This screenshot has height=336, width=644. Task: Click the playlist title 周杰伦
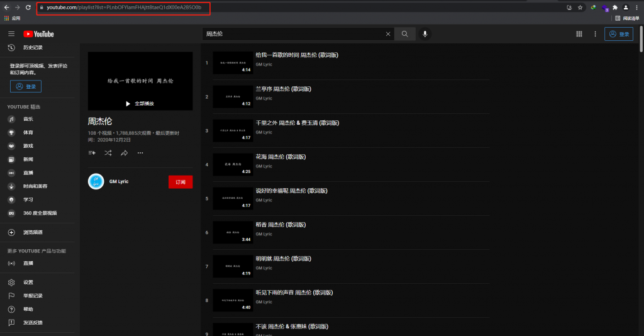[x=100, y=121]
